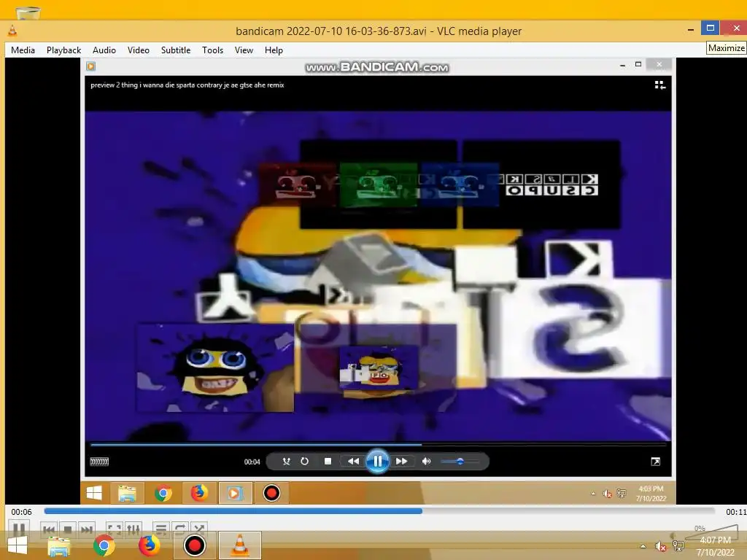Toggle random shuffle playback

[x=199, y=529]
